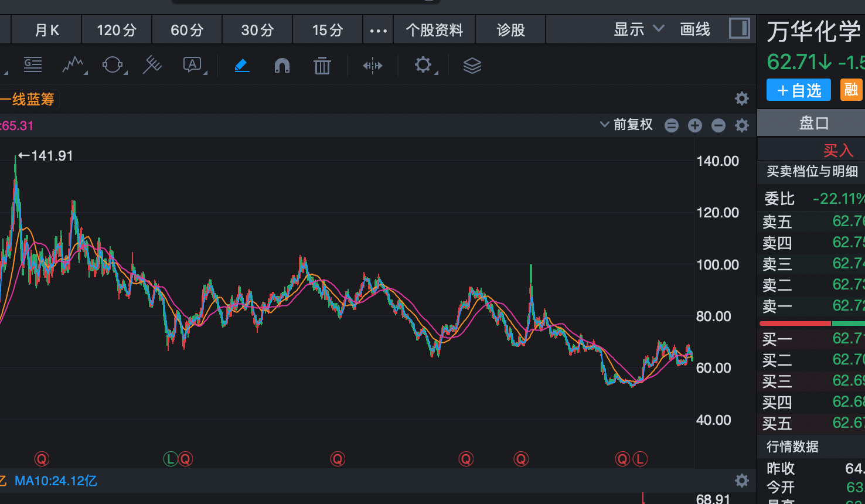Viewport: 865px width, 504px height.
Task: Click the layers stack icon
Action: point(472,66)
